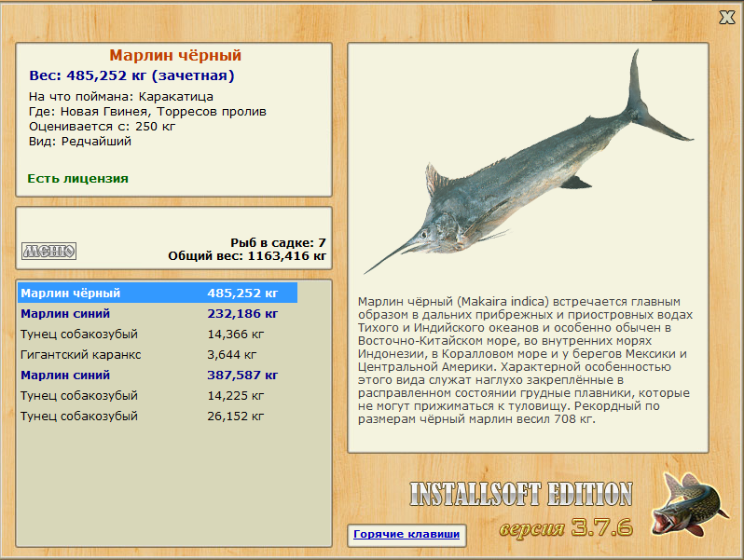744x560 pixels.
Task: Click the Оценивается с: 250 кг line
Action: tap(102, 127)
